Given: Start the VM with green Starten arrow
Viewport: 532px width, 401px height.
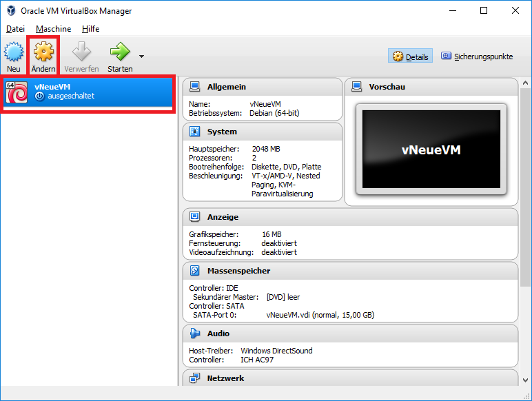Looking at the screenshot, I should (x=120, y=52).
